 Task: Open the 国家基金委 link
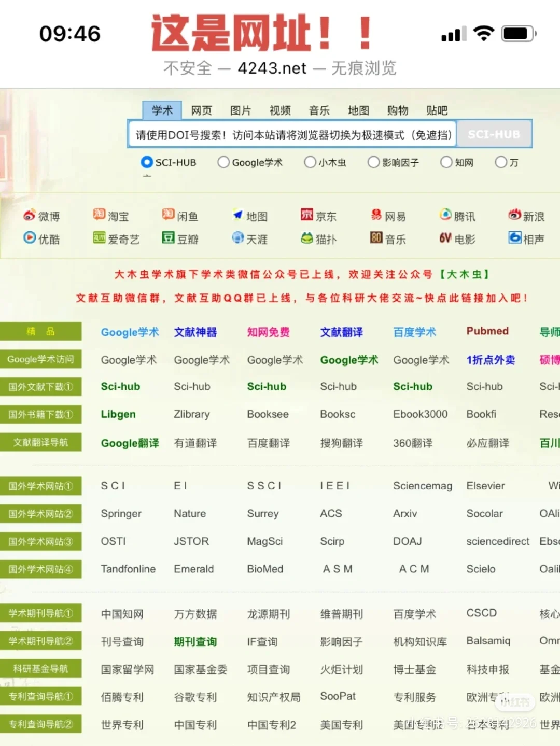[x=201, y=669]
